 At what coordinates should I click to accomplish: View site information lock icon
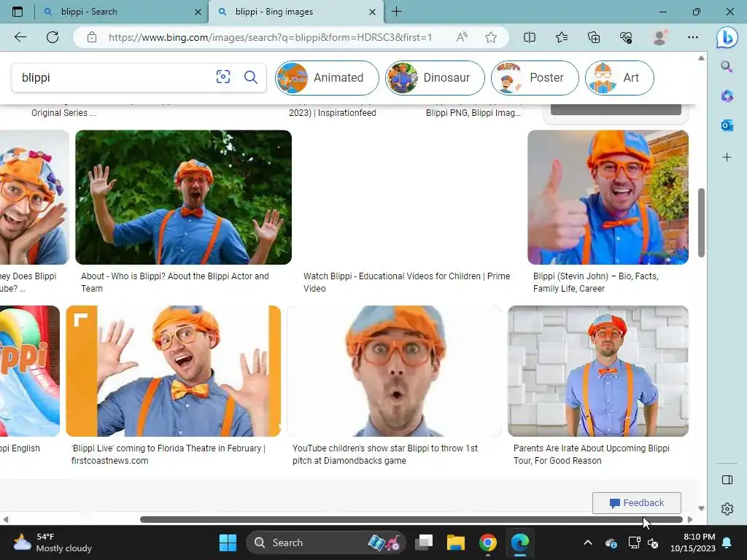pyautogui.click(x=92, y=37)
